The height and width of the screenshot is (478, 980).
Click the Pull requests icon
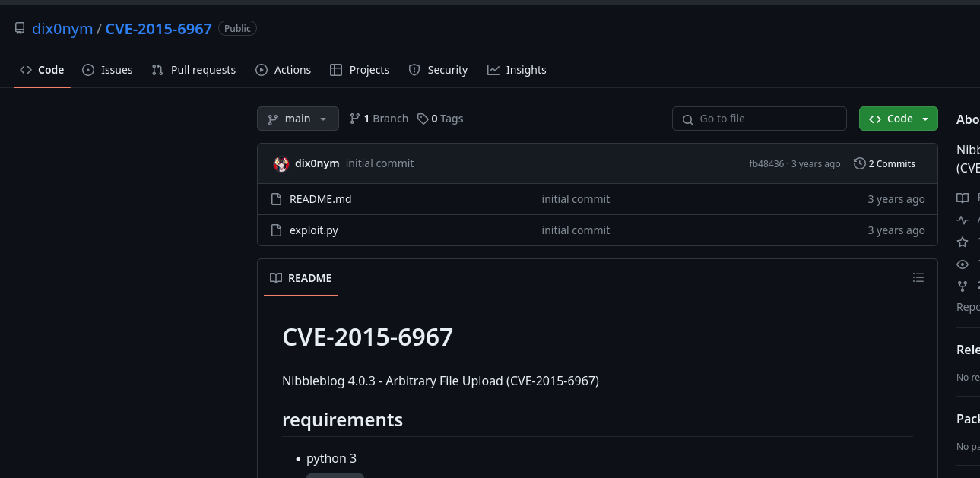157,70
